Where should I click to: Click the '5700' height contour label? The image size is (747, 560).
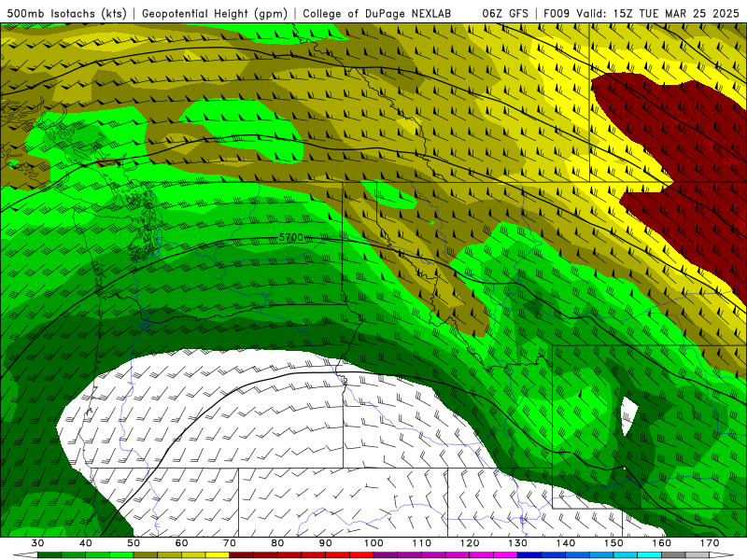coord(291,237)
